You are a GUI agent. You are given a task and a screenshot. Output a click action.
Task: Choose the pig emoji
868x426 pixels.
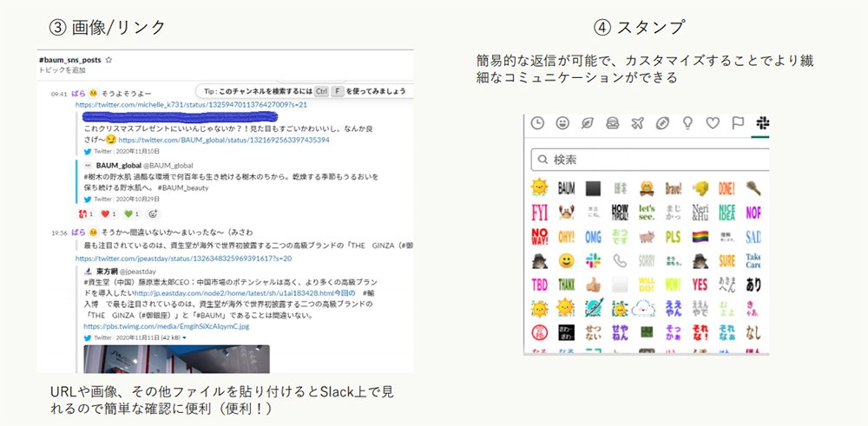pos(647,237)
